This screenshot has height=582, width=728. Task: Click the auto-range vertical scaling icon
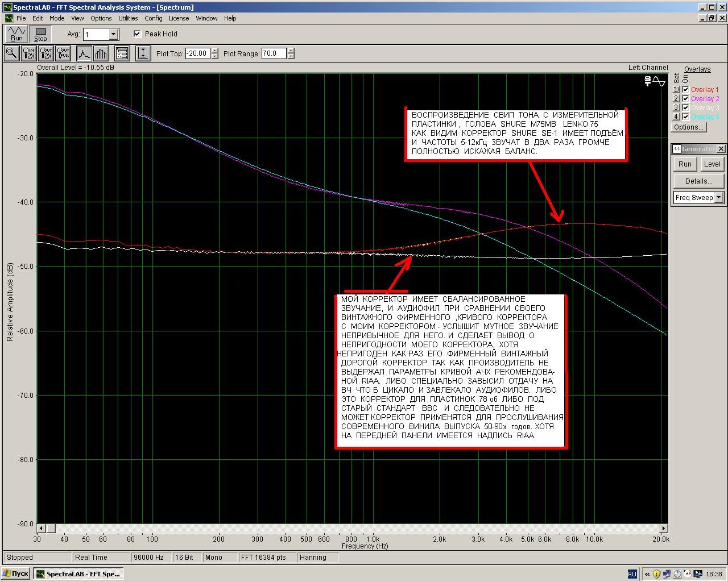pos(143,53)
